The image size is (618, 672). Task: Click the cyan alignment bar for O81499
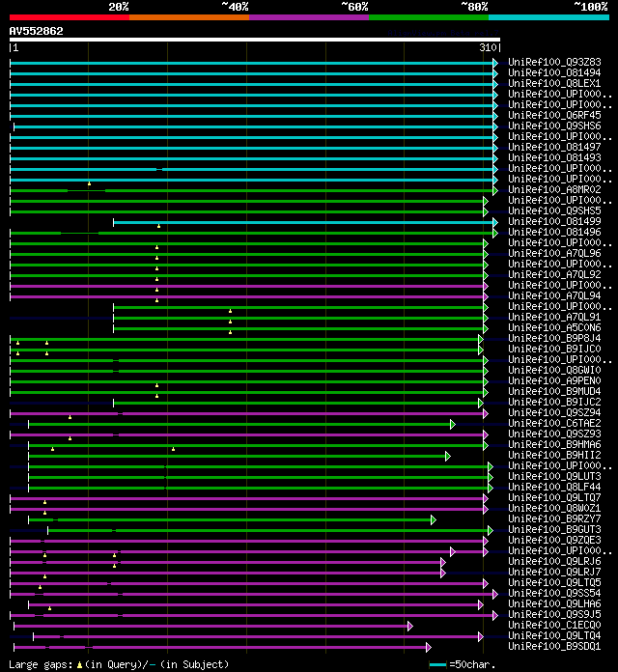[x=303, y=222]
